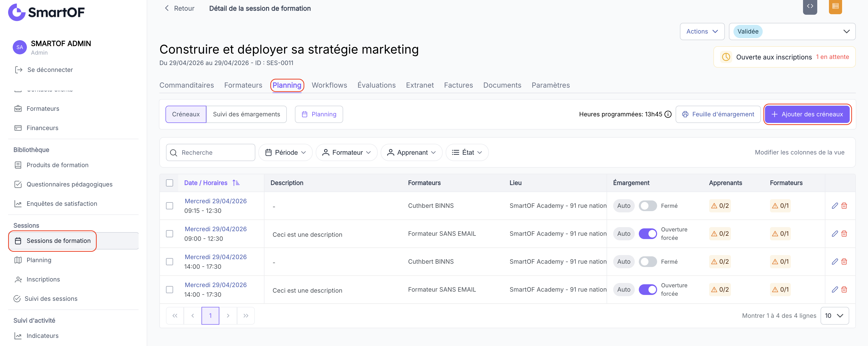Click the Planning calendar button

point(319,114)
